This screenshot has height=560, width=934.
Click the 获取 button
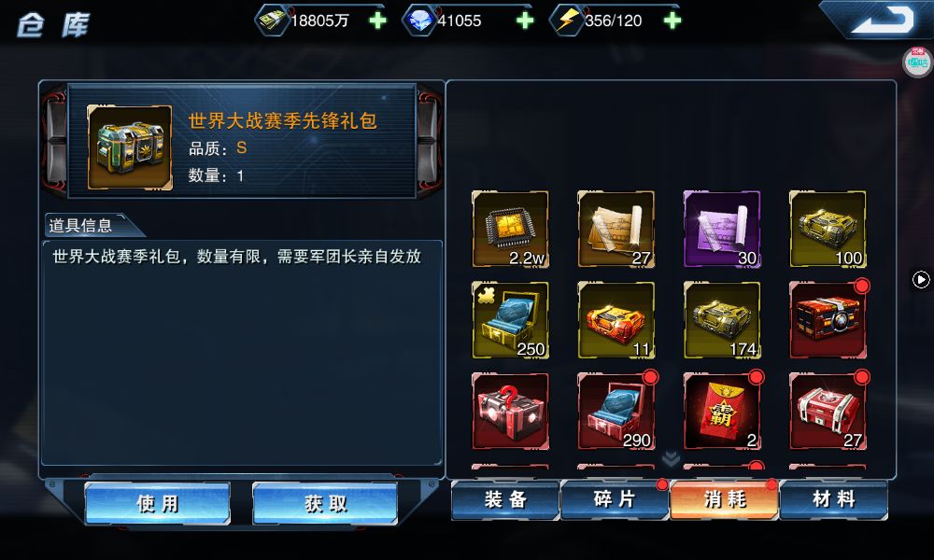325,503
